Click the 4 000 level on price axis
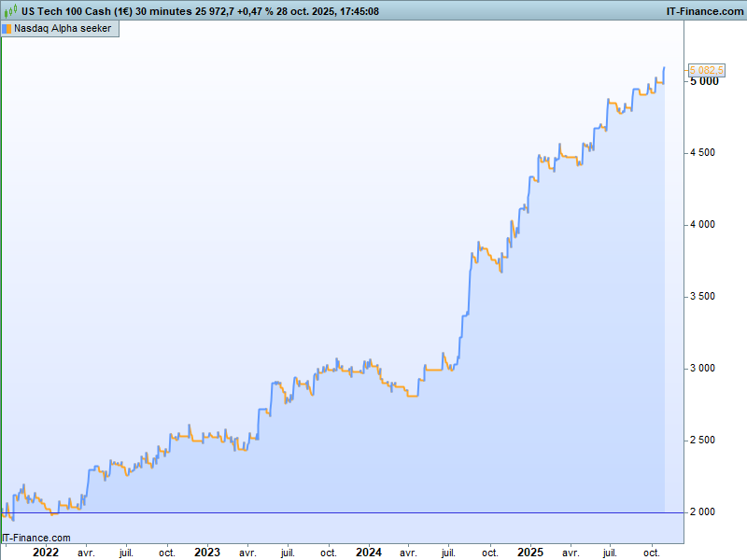Screen dimensions: 747x560 click(703, 225)
